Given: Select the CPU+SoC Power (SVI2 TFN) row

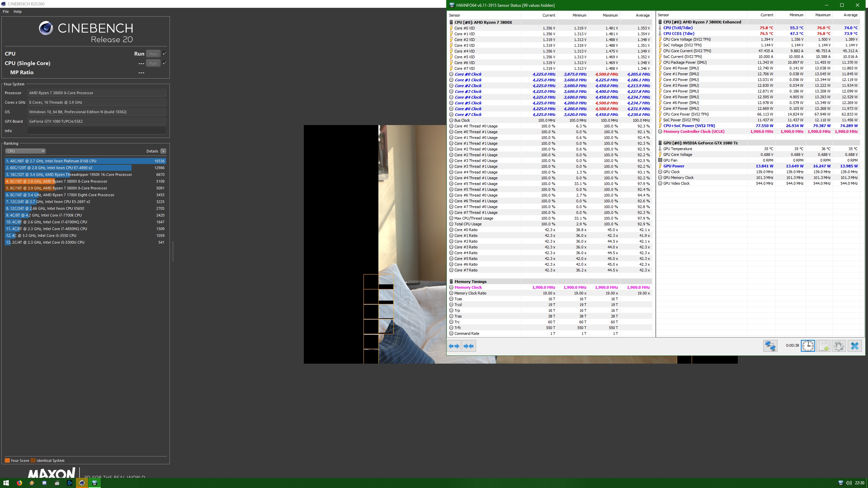Looking at the screenshot, I should pyautogui.click(x=758, y=126).
